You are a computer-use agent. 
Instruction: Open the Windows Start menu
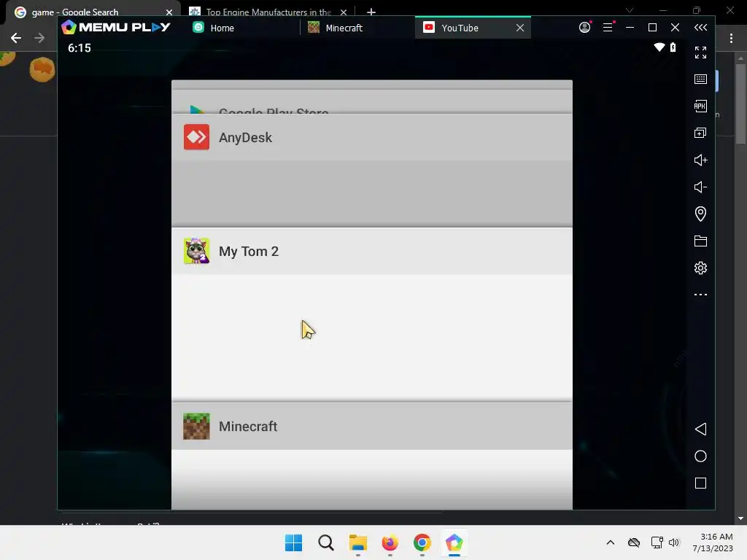pyautogui.click(x=293, y=542)
